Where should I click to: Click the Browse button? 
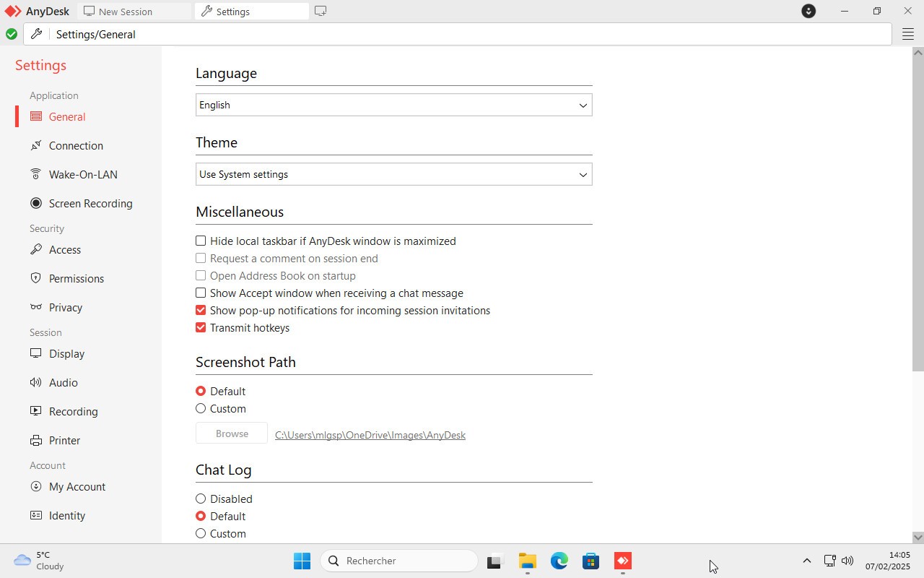(x=232, y=433)
